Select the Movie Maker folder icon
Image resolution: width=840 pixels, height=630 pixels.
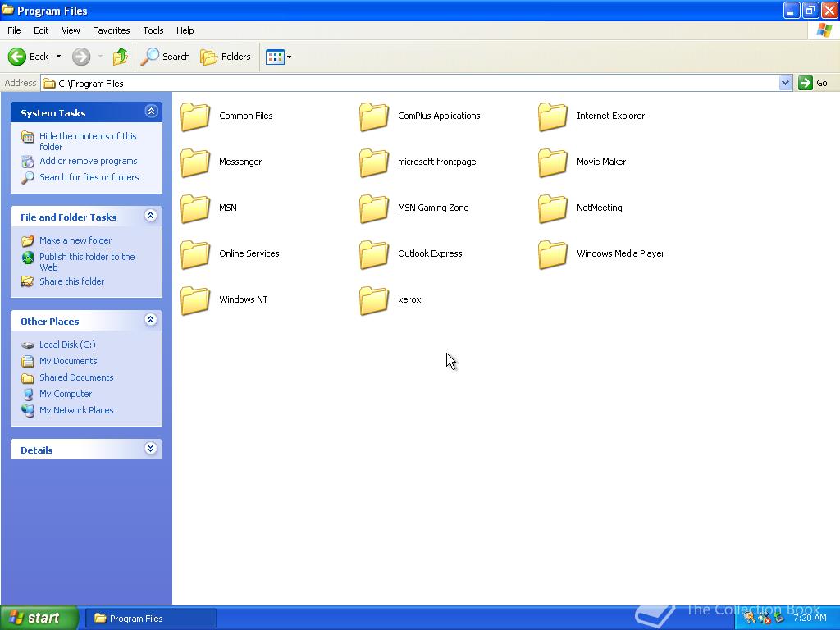(x=553, y=162)
